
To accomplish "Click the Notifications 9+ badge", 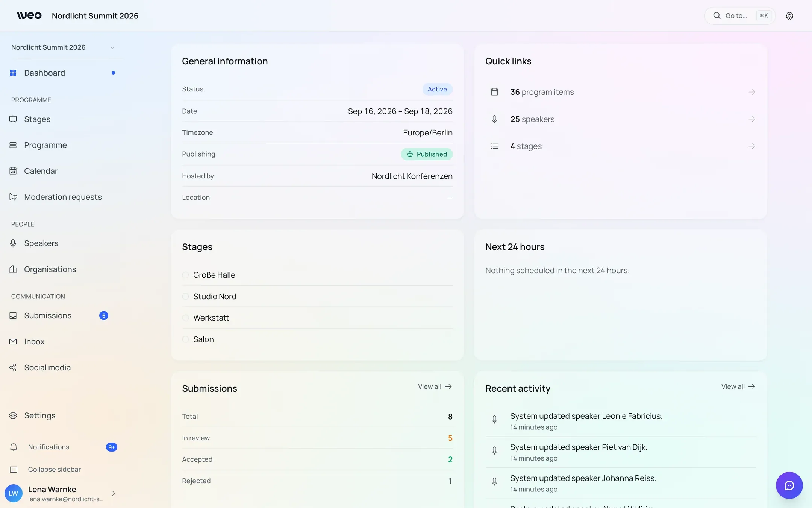I will click(112, 447).
